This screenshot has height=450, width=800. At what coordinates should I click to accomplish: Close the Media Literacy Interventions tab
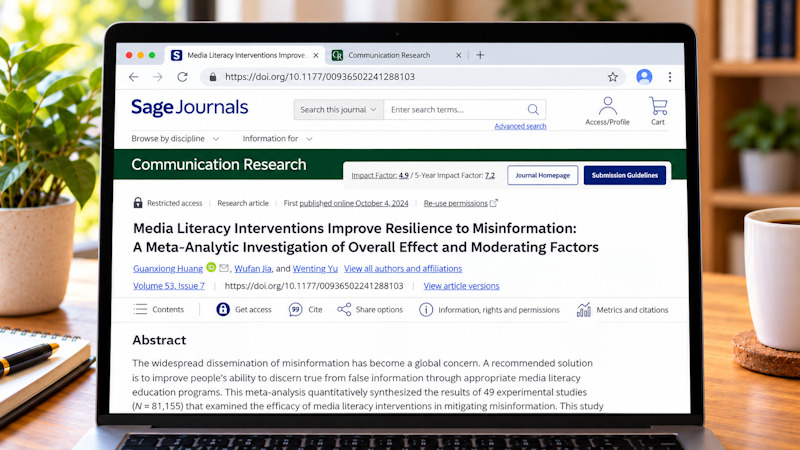[x=316, y=55]
